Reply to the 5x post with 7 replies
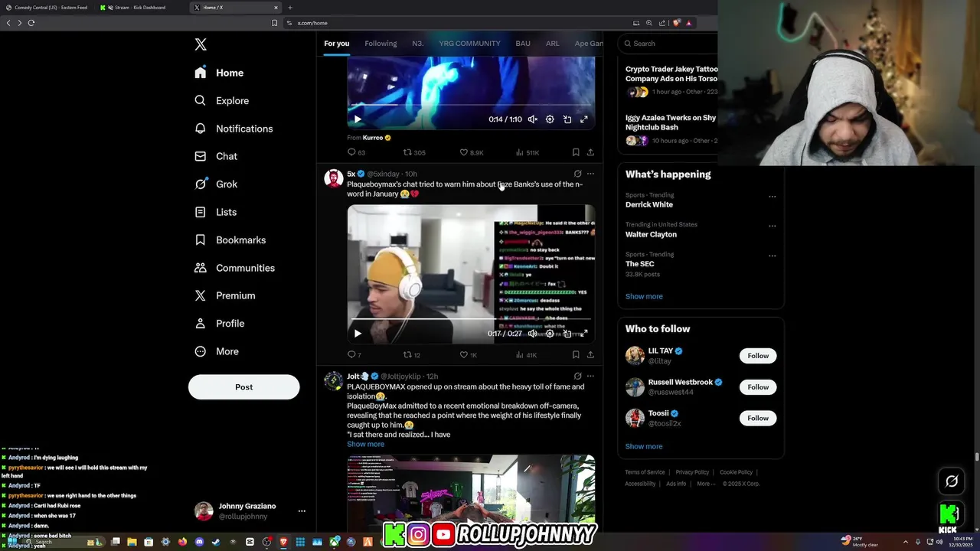 click(354, 355)
